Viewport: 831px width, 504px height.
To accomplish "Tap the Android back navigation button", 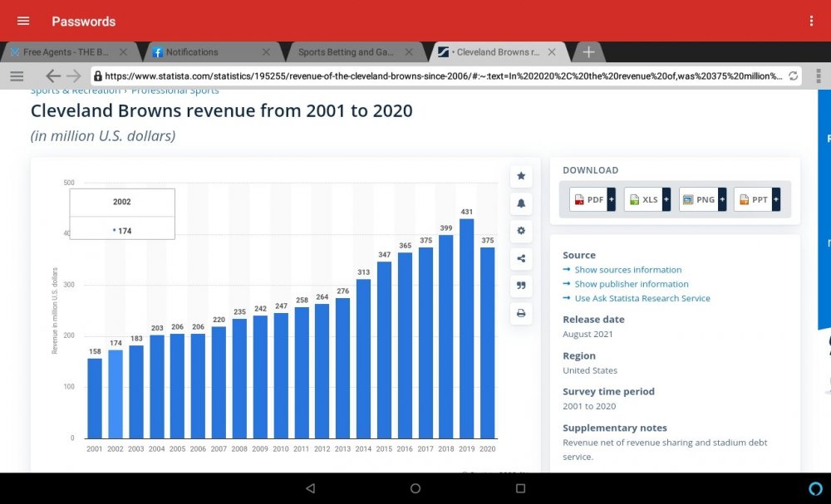I will (x=311, y=488).
